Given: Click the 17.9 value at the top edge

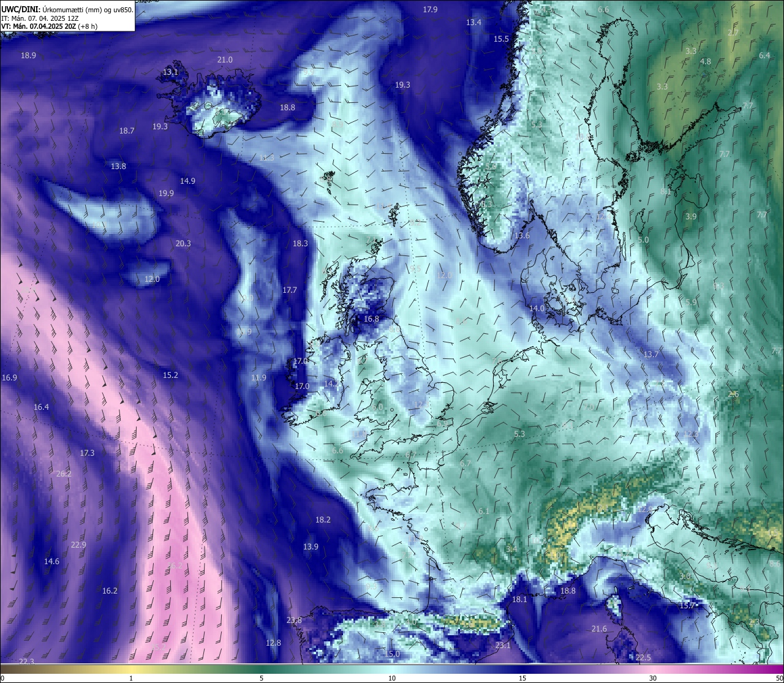Looking at the screenshot, I should pyautogui.click(x=430, y=9).
